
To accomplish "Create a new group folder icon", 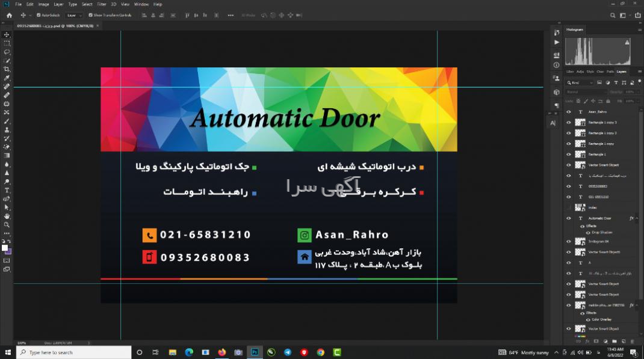I will click(614, 341).
